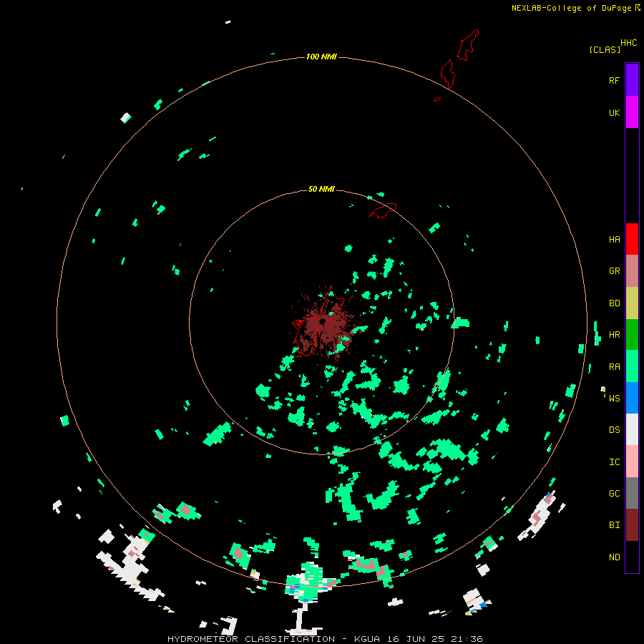Click the UK legend label text
Screen dimensions: 644x644
coord(614,112)
